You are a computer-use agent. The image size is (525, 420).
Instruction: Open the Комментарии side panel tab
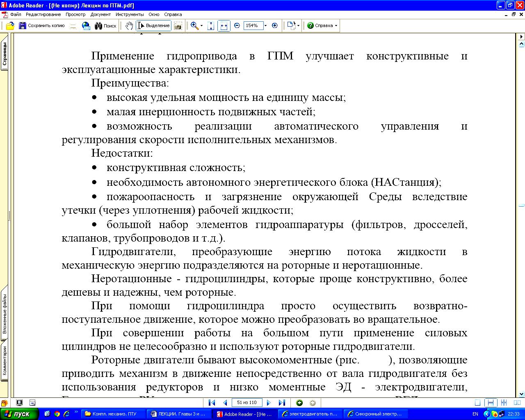tap(5, 361)
